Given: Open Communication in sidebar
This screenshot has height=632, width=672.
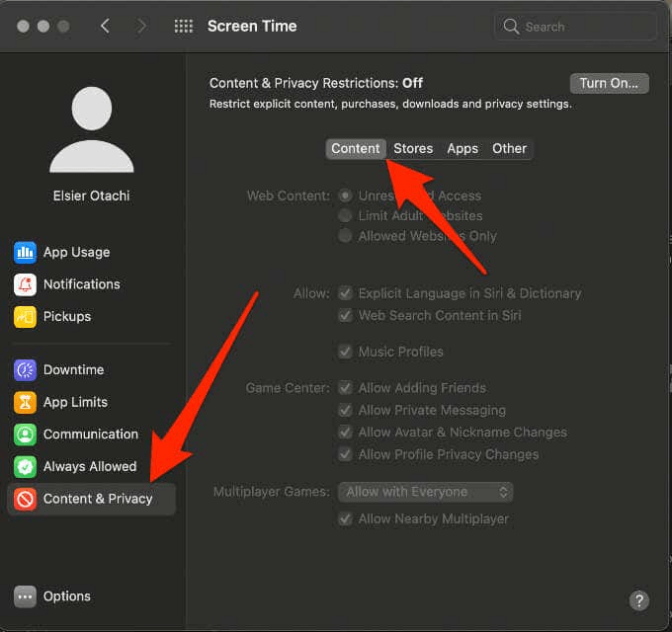Looking at the screenshot, I should tap(91, 434).
